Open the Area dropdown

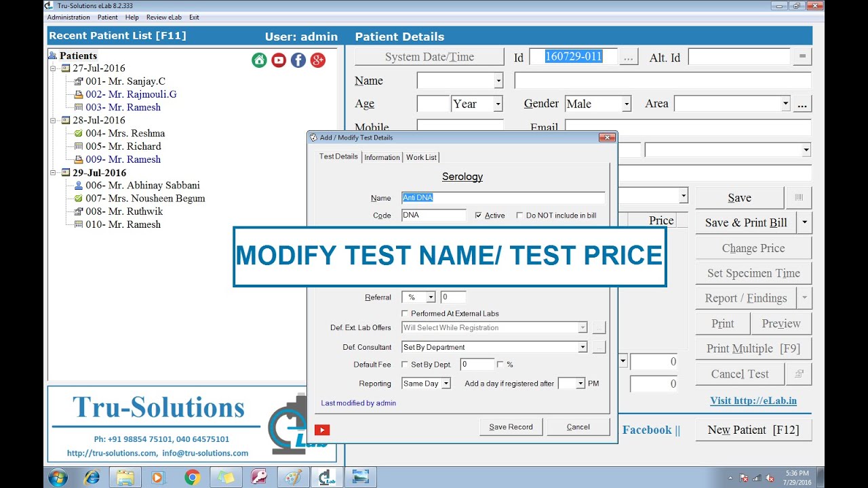[x=785, y=104]
